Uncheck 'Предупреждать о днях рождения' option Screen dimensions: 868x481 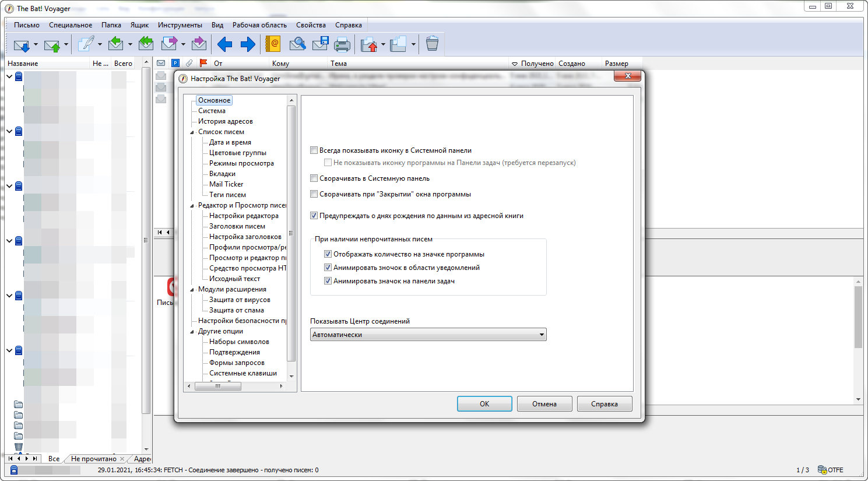click(x=314, y=216)
